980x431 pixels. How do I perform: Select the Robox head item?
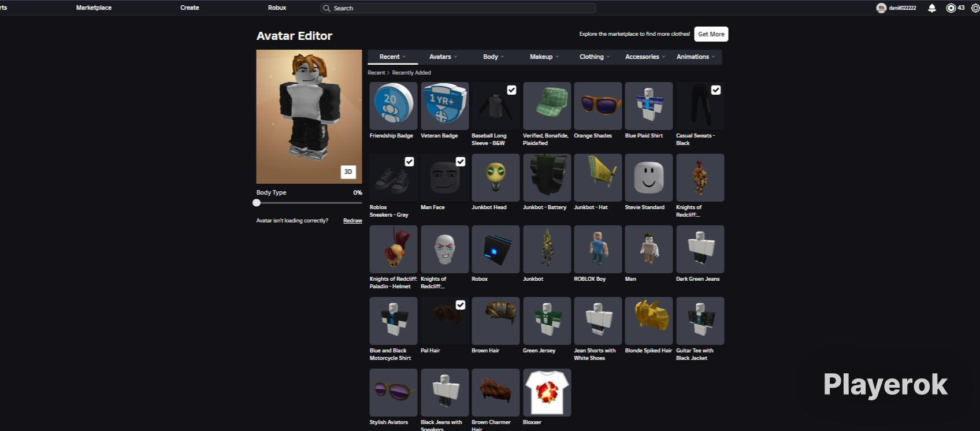tap(496, 249)
